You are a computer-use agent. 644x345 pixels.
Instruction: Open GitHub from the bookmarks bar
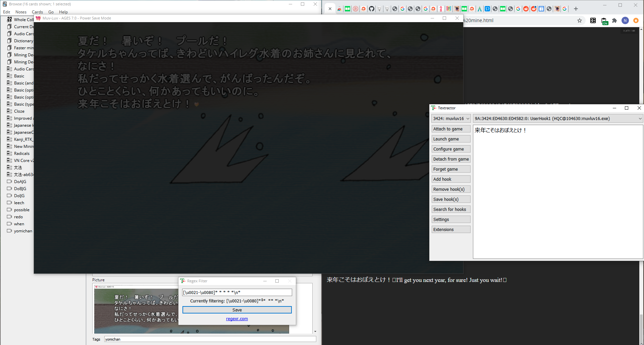pyautogui.click(x=371, y=9)
